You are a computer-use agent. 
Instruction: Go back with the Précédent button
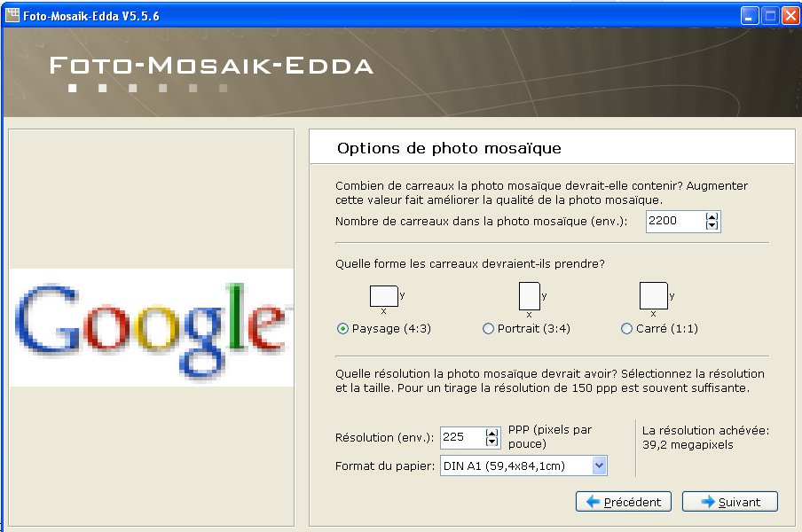point(624,502)
